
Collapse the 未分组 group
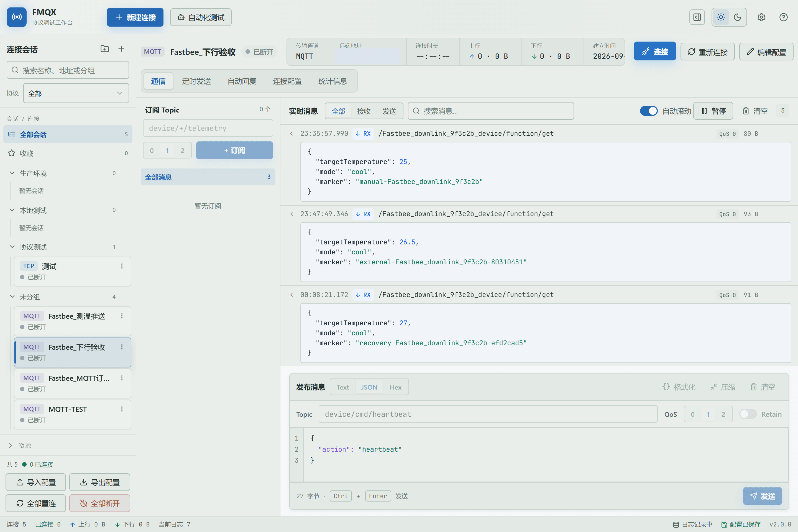[x=12, y=296]
